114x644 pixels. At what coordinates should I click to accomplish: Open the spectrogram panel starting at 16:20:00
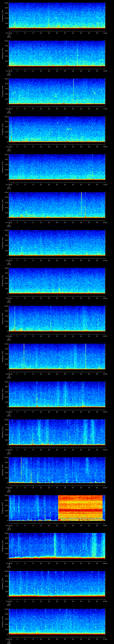tap(57, 243)
